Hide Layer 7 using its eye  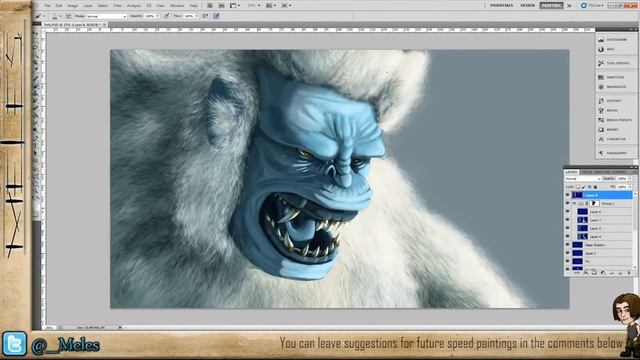coord(568,220)
